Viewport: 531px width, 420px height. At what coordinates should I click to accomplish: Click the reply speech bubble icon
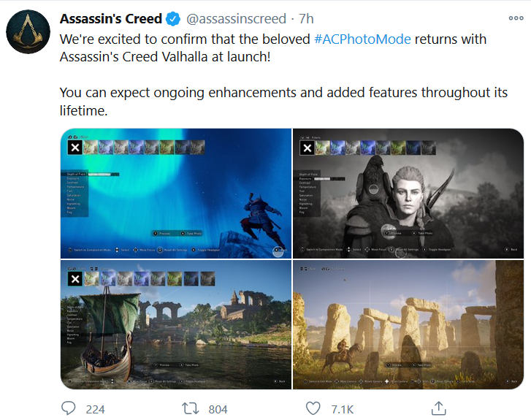pyautogui.click(x=68, y=408)
